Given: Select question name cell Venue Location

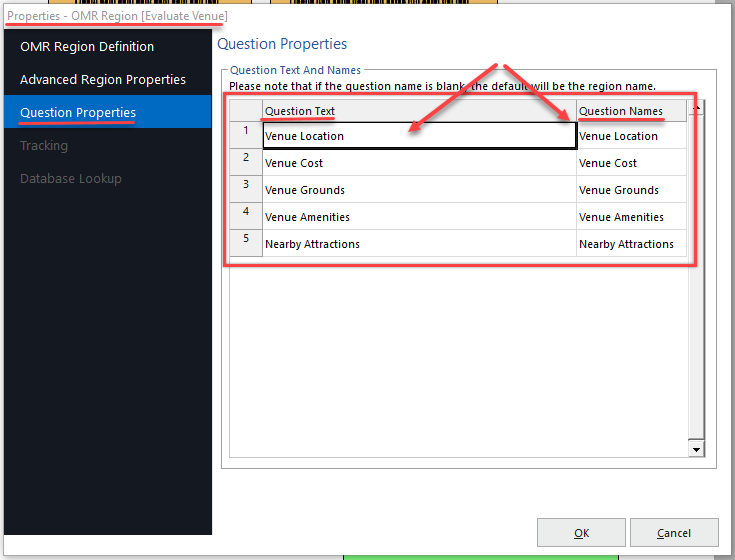Looking at the screenshot, I should click(x=631, y=136).
